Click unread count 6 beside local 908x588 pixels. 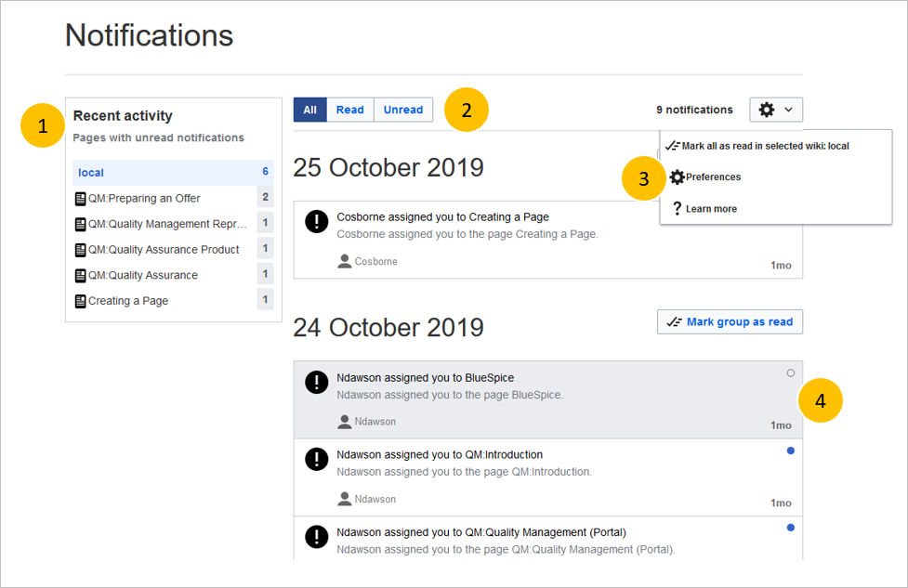265,171
